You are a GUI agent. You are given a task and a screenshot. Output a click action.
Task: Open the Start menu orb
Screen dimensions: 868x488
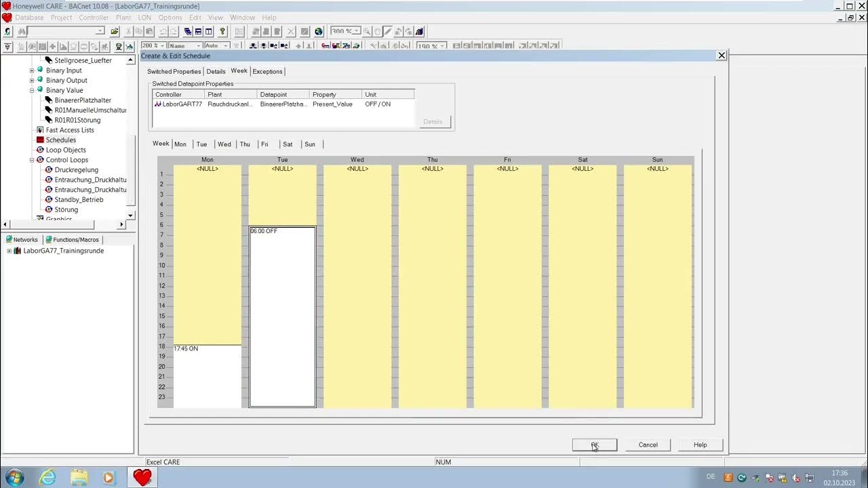pos(14,477)
